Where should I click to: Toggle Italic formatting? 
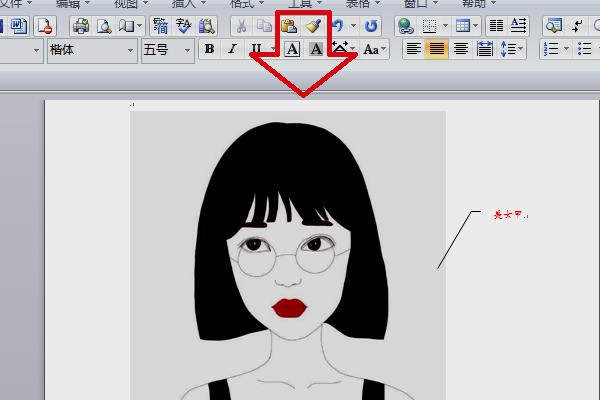point(232,49)
